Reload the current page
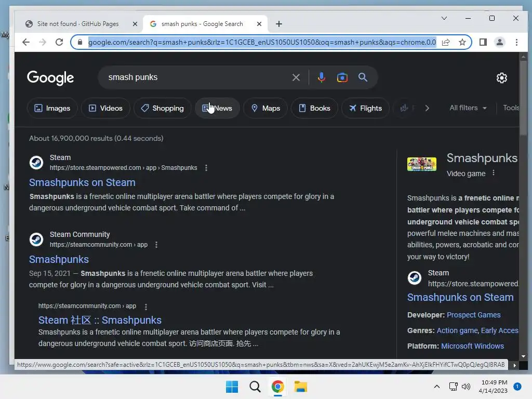This screenshot has height=399, width=532. tap(59, 42)
